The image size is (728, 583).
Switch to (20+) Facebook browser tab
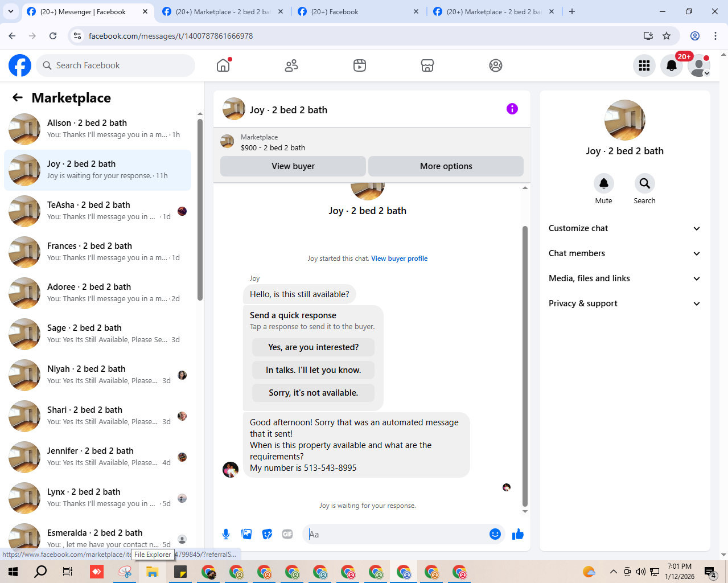(x=357, y=11)
